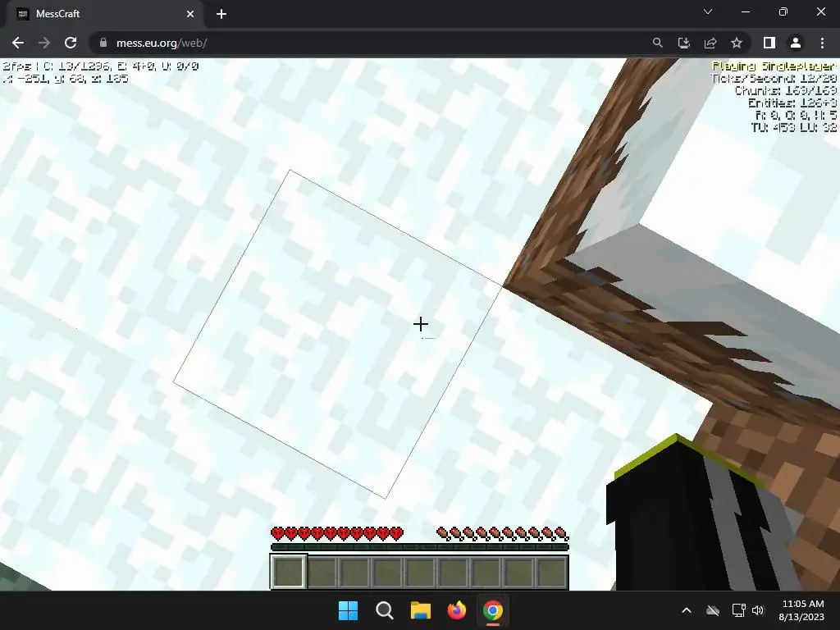
Task: Open the zoom magnifier in address bar
Action: tap(657, 43)
